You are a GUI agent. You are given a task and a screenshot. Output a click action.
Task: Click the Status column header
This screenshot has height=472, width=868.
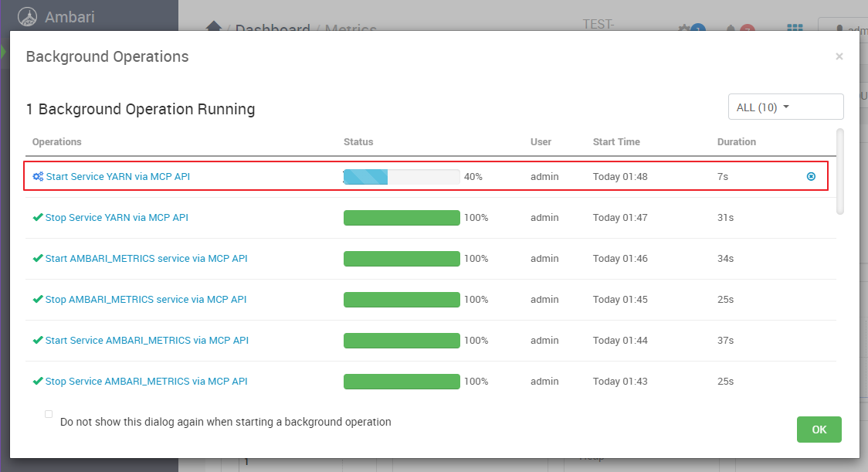tap(358, 142)
